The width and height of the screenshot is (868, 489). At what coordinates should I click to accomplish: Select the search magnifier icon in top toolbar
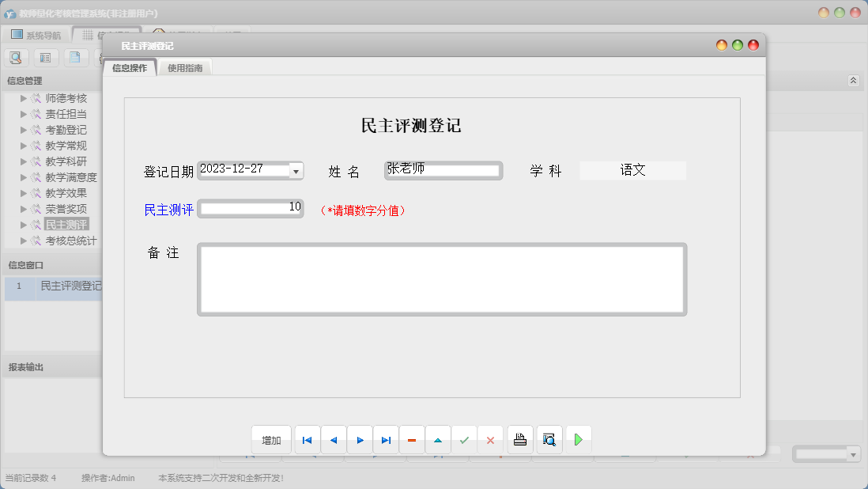16,57
